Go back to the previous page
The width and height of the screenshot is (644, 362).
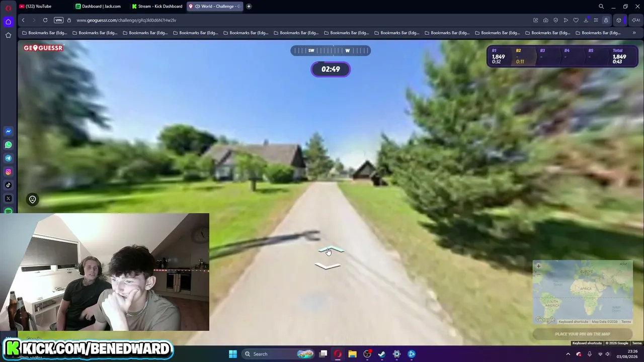(23, 20)
